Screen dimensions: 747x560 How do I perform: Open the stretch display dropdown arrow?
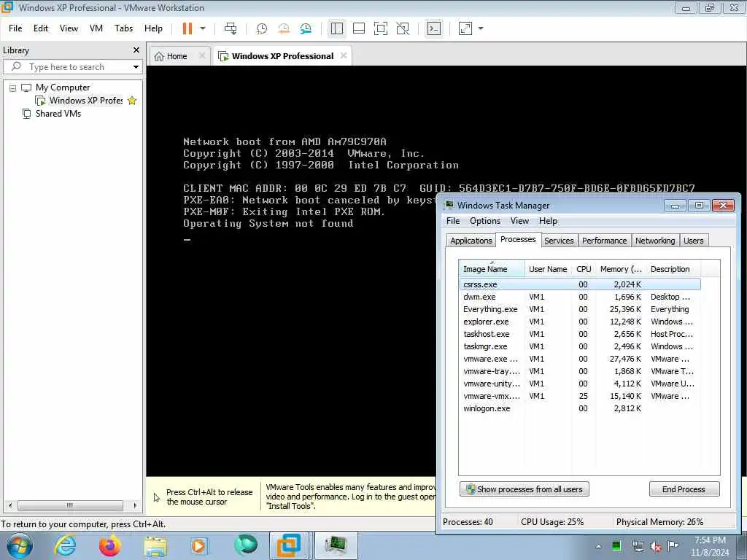click(x=481, y=28)
